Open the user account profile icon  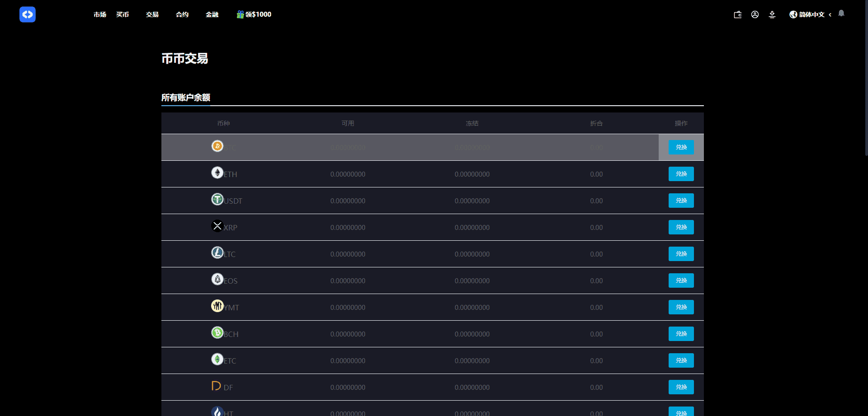[x=755, y=14]
